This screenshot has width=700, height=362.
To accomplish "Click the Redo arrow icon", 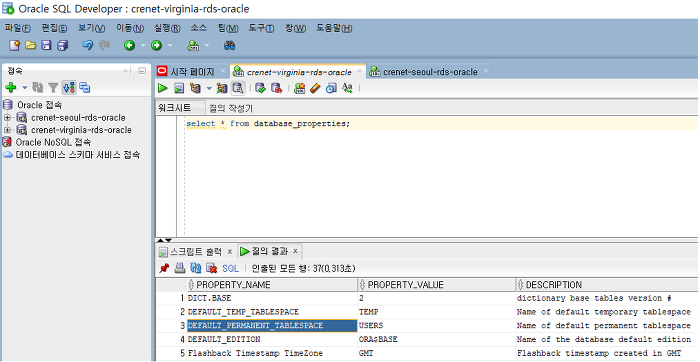I will (104, 45).
